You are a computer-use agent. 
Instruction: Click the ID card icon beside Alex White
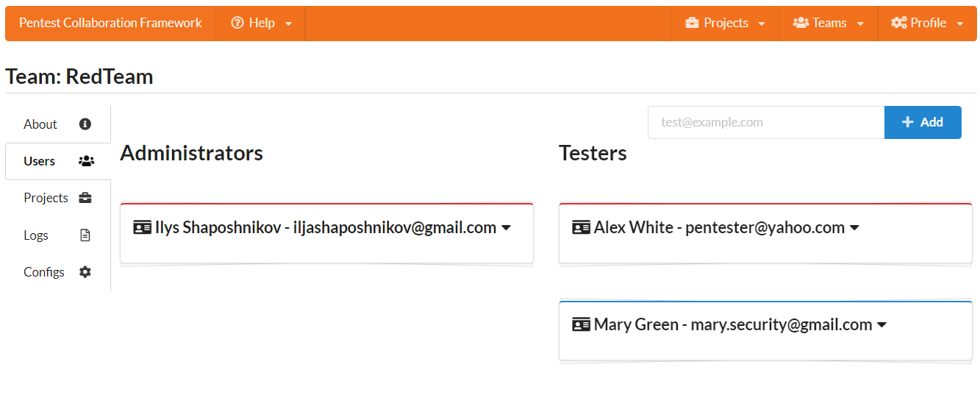(x=581, y=228)
